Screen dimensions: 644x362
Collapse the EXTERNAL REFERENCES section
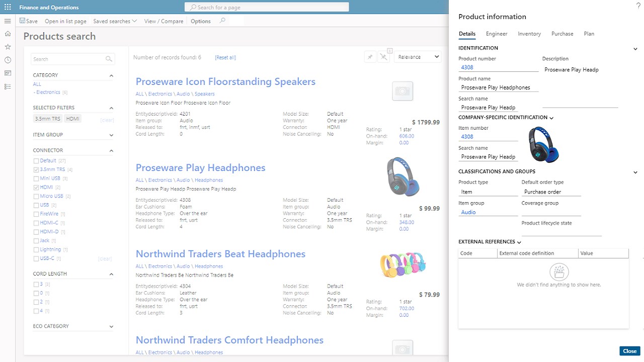click(x=519, y=242)
